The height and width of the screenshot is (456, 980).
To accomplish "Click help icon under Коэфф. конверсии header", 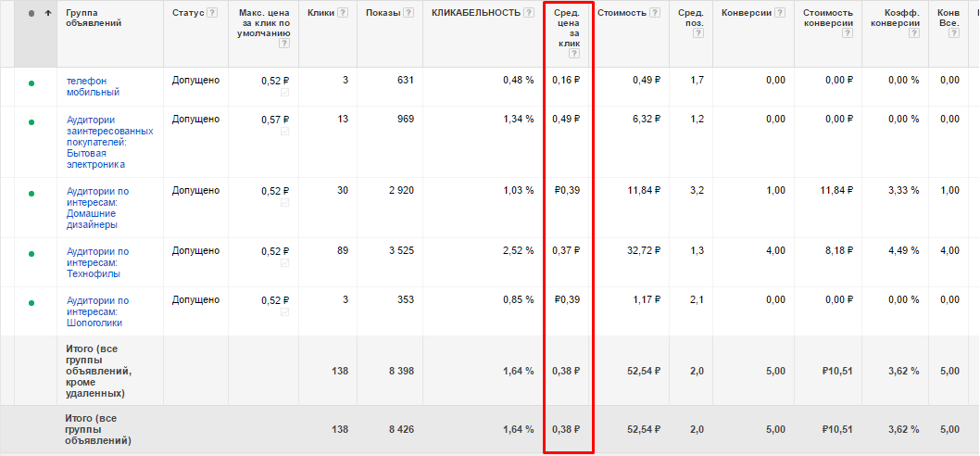I will coord(914,33).
